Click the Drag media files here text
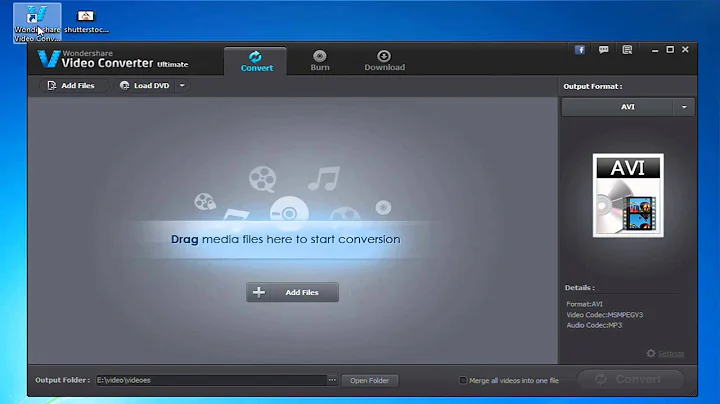The image size is (720, 404). [286, 239]
